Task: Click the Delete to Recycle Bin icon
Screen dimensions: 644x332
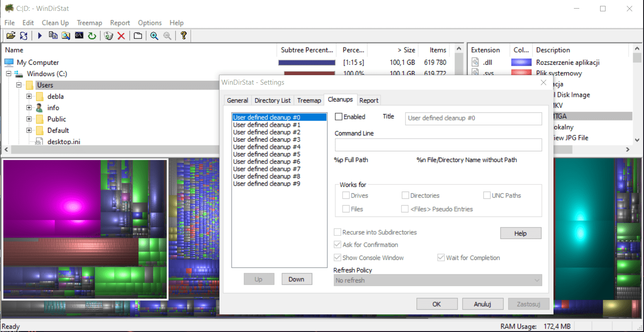Action: 108,36
